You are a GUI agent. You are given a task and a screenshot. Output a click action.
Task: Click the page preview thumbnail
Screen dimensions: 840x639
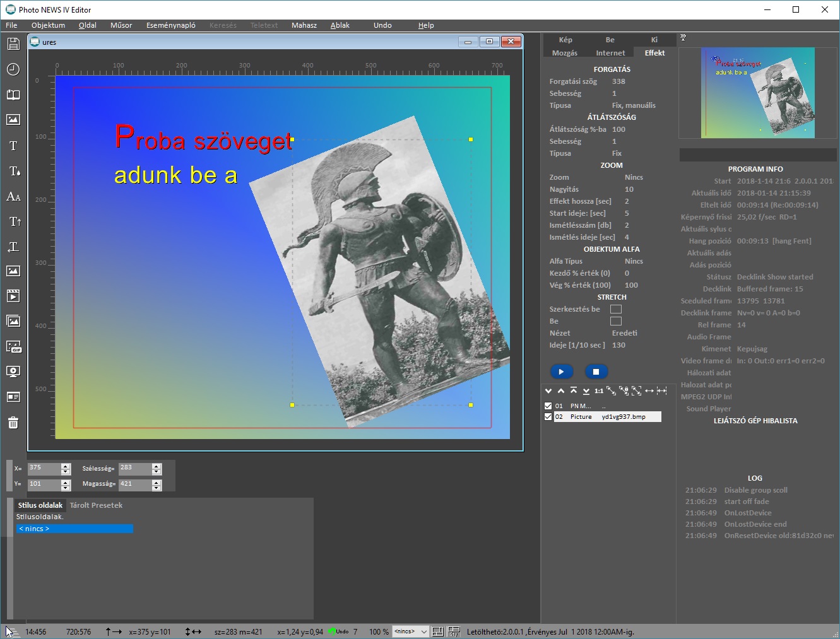pos(757,93)
